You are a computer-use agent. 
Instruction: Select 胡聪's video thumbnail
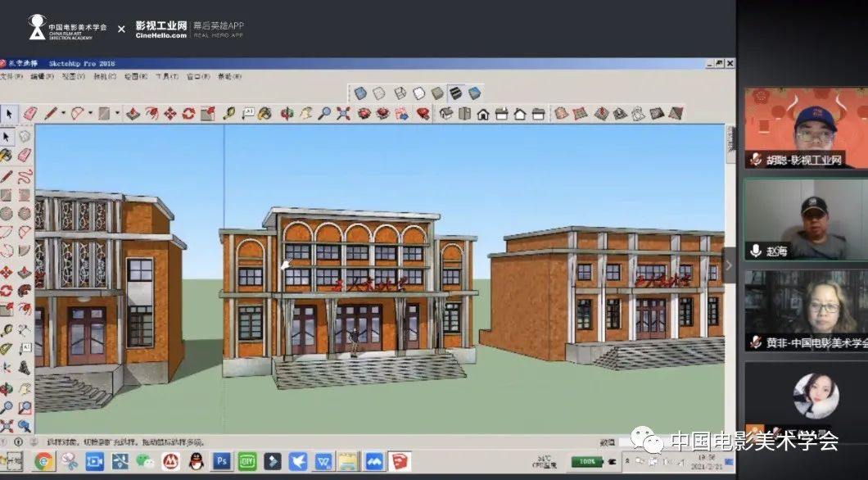point(805,128)
